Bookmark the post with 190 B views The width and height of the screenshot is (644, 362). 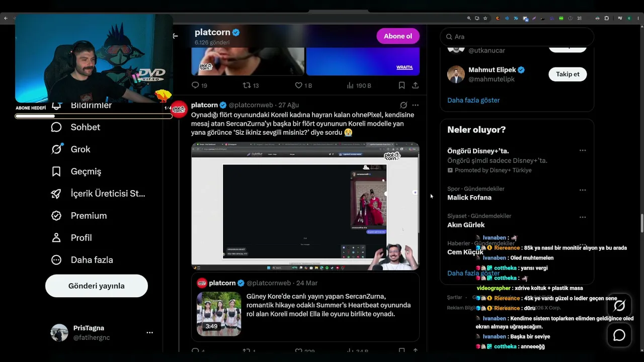[401, 85]
